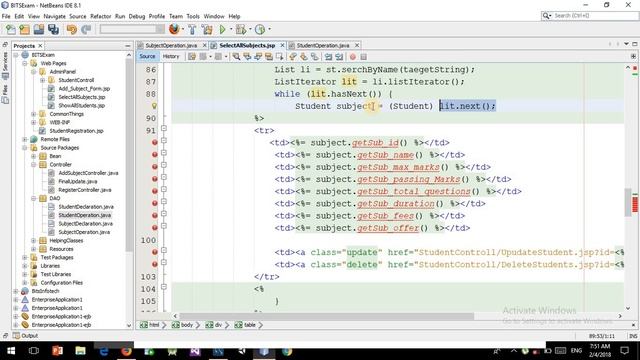This screenshot has height=360, width=640.
Task: Open the Action Center notifications icon
Action: pyautogui.click(x=624, y=351)
